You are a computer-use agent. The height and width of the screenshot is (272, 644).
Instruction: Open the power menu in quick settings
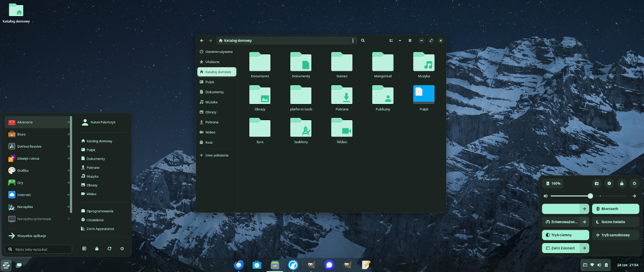pyautogui.click(x=635, y=183)
